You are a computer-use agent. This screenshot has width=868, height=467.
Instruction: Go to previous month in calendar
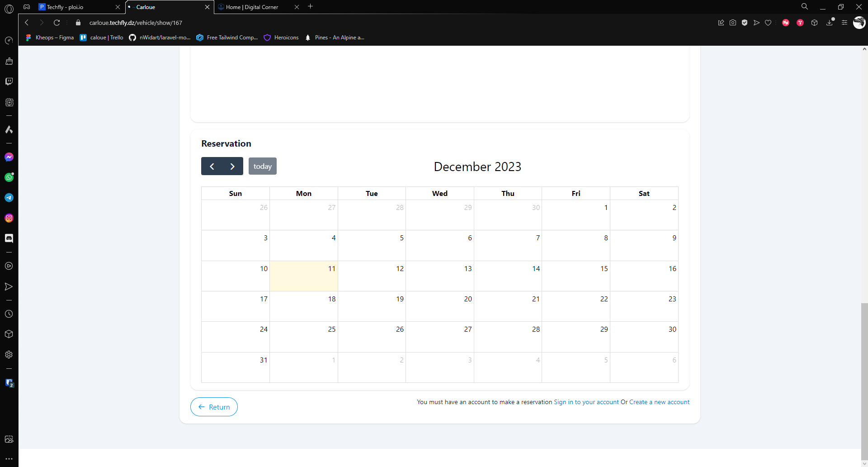[x=212, y=167]
